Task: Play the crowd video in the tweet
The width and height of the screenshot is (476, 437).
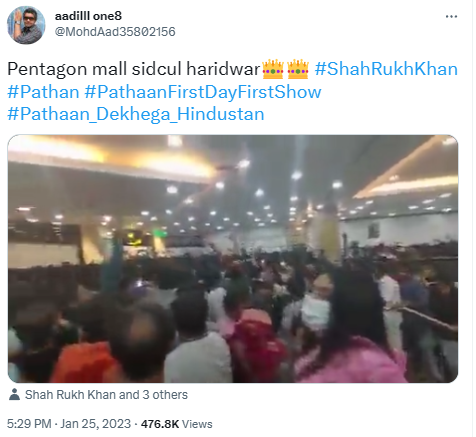Action: [233, 258]
